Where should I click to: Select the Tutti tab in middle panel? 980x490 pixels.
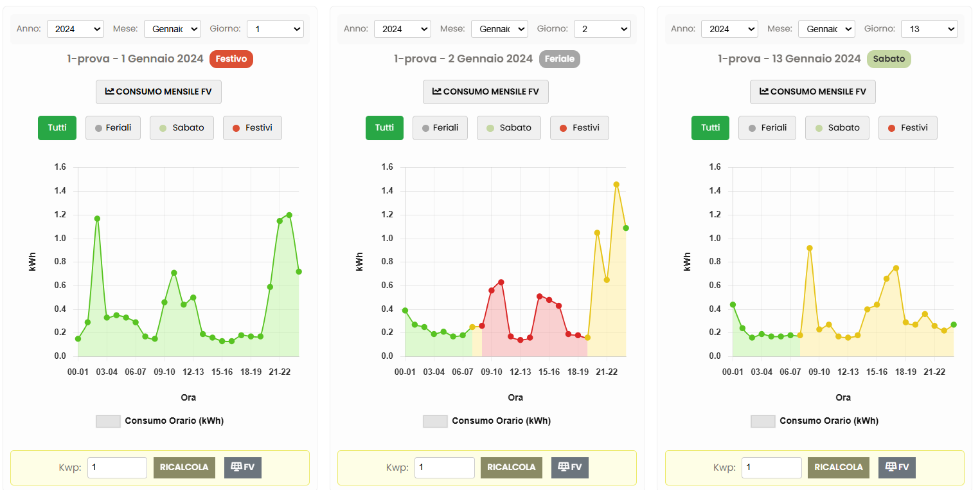coord(384,128)
